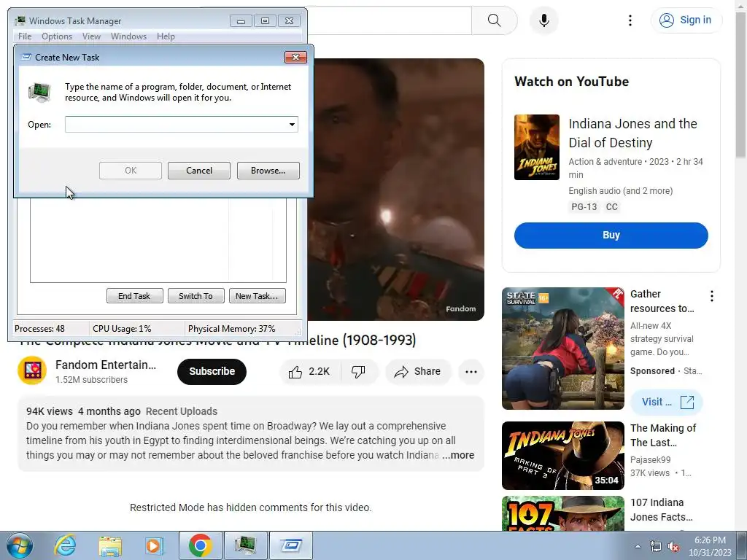This screenshot has width=747, height=560.
Task: Click the muted volume tray icon
Action: click(x=673, y=546)
